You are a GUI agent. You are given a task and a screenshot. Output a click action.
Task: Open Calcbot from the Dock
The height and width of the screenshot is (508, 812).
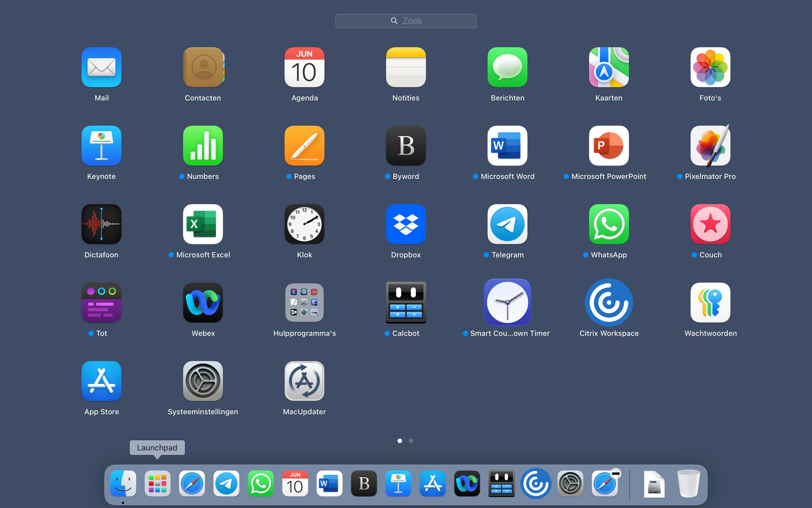501,483
